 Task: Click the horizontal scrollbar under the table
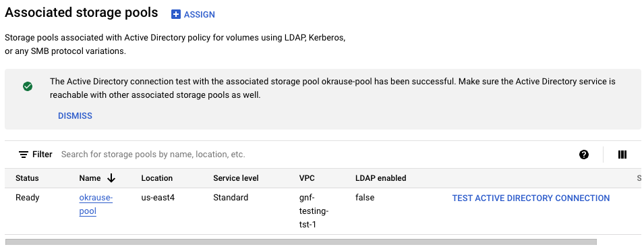tap(301, 242)
